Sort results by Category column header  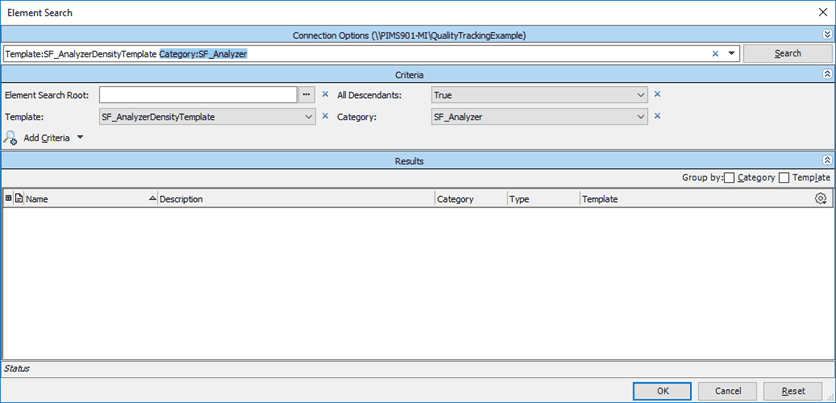coord(471,199)
